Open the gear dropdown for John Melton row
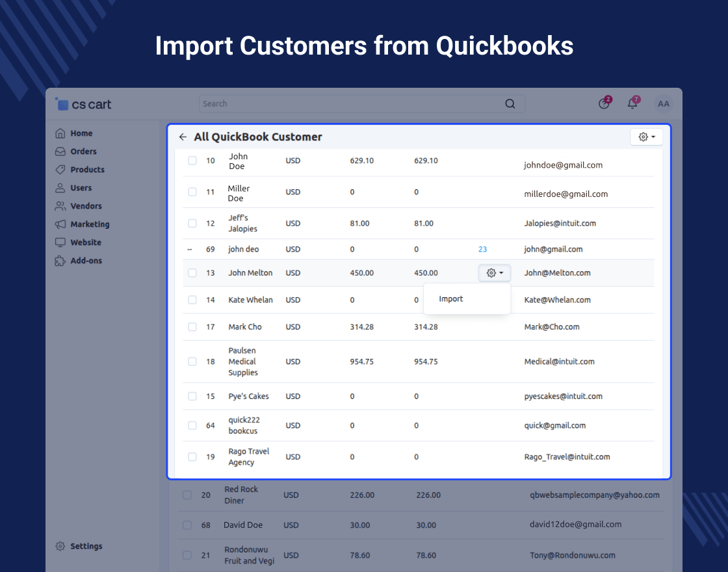728x572 pixels. point(495,273)
